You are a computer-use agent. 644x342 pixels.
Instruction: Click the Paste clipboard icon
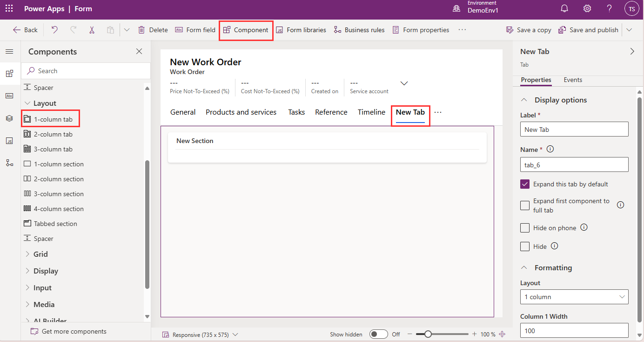tap(110, 30)
